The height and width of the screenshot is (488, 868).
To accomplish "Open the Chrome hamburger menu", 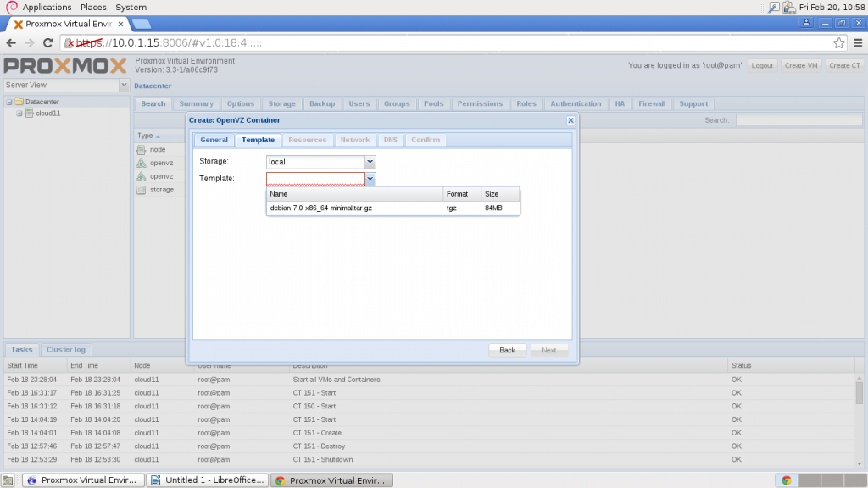I will [x=858, y=42].
